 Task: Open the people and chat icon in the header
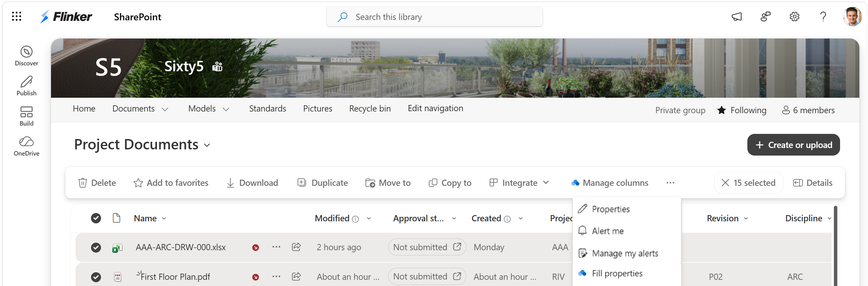(x=766, y=17)
